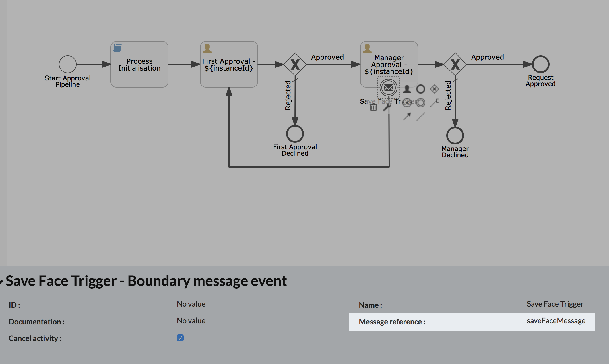Select gateway after First Approval task
Viewport: 609px width, 364px height.
pos(295,64)
